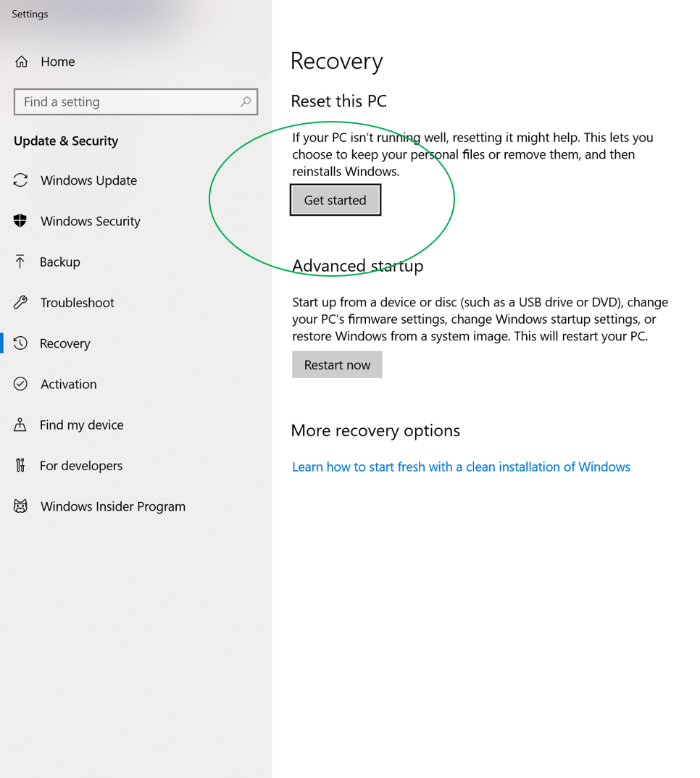
Task: Click the Home icon
Action: (x=21, y=62)
